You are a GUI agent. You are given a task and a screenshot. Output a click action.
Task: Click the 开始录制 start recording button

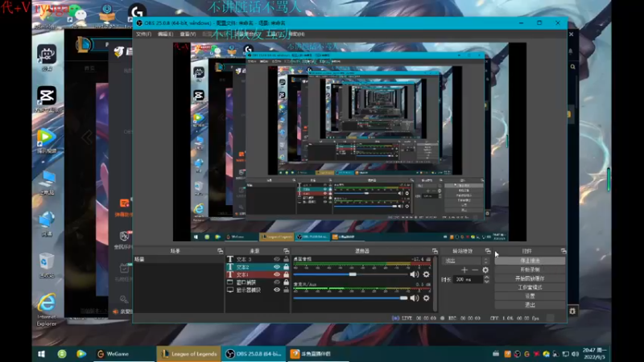coord(530,269)
